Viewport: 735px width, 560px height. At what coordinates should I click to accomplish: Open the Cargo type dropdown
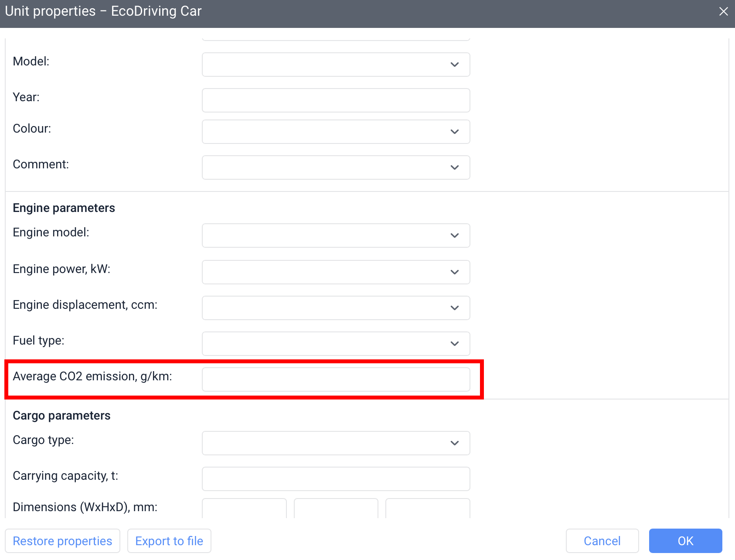point(336,443)
